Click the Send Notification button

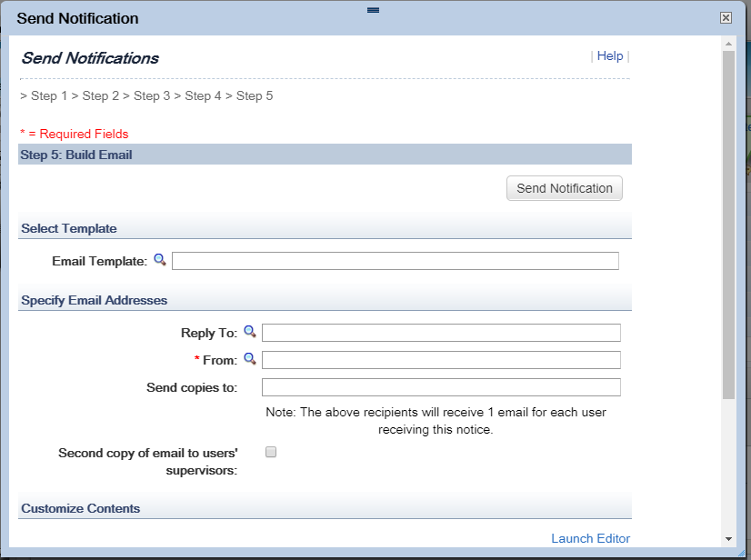tap(565, 188)
